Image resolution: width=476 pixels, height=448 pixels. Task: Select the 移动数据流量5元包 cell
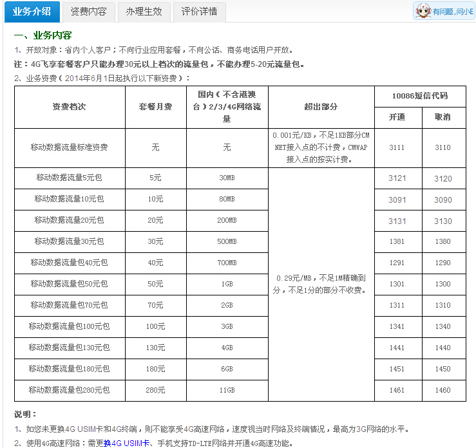(x=69, y=178)
